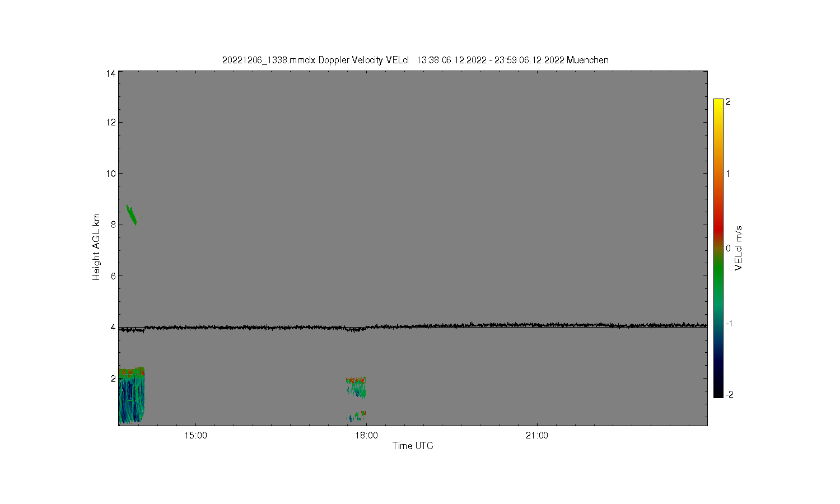
Task: Click the height tick label 8
Action: pos(113,225)
